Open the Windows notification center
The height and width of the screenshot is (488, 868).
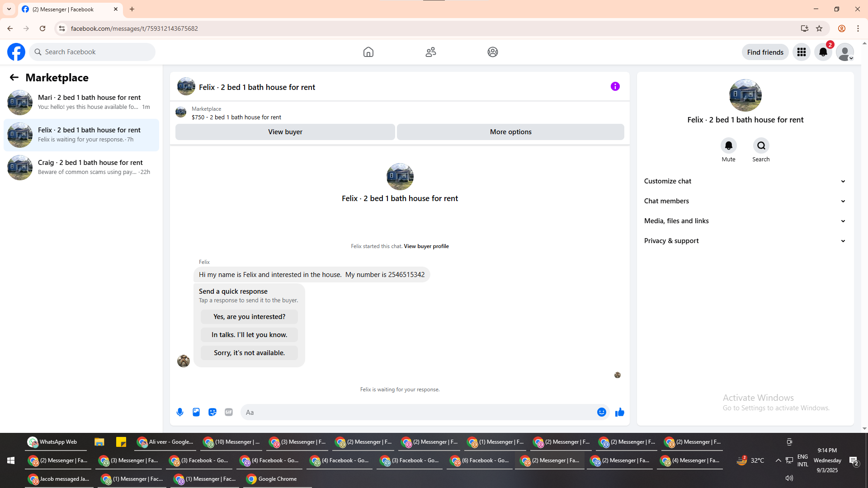pos(854,460)
